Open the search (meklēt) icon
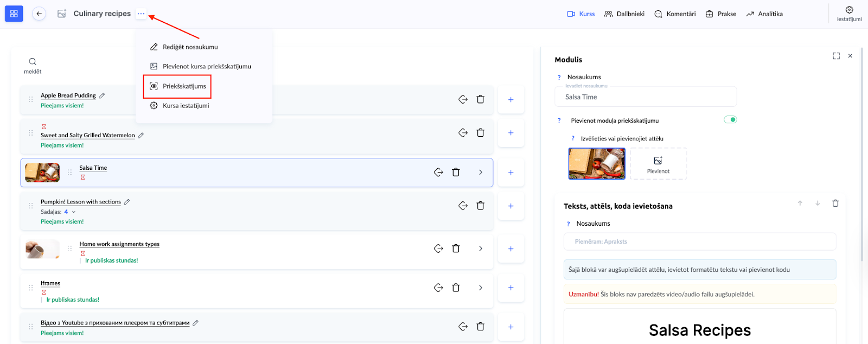 33,62
